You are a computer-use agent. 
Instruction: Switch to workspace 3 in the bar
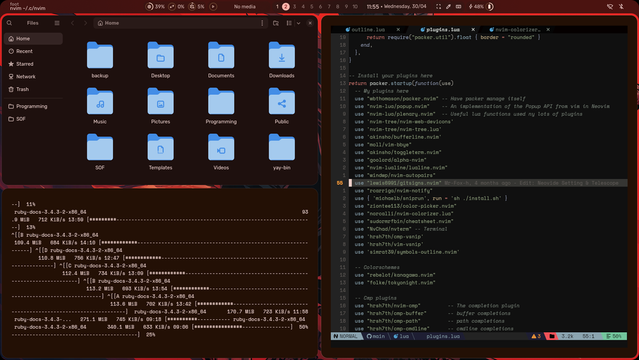click(x=295, y=7)
